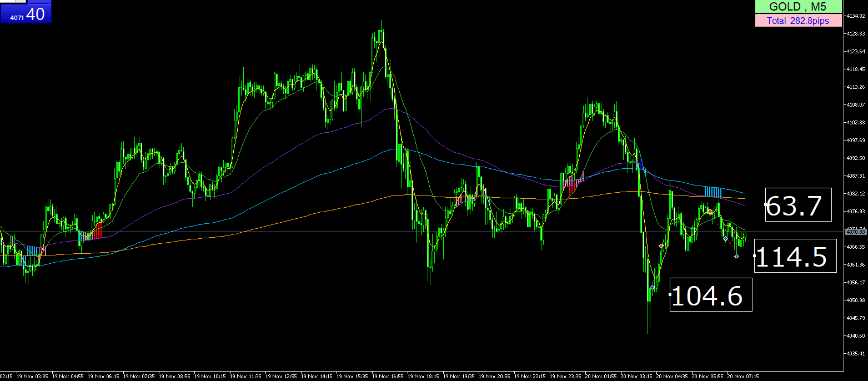The height and width of the screenshot is (381, 868).
Task: Click time axis label 19 Nov 22:15
Action: [530, 376]
